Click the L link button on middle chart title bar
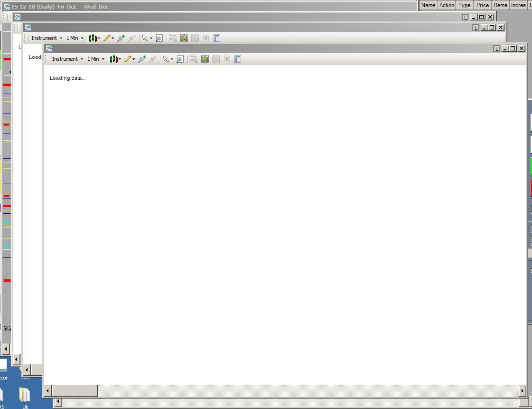Image resolution: width=532 pixels, height=409 pixels. (x=476, y=28)
